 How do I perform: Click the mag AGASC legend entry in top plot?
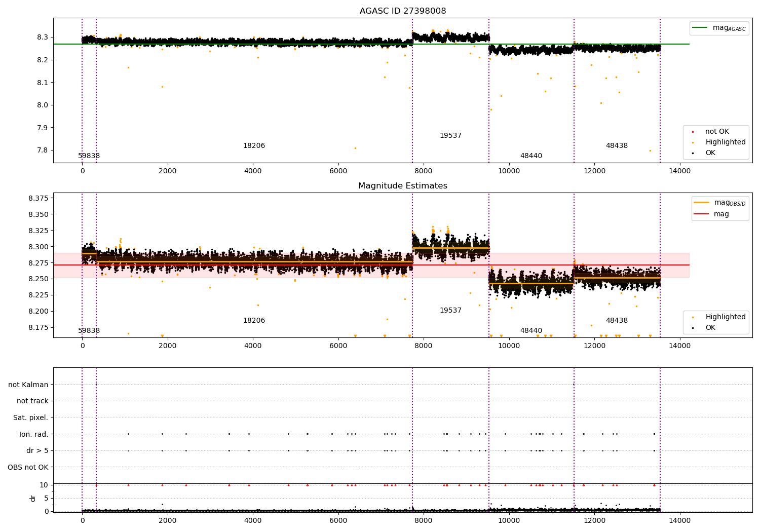(719, 28)
